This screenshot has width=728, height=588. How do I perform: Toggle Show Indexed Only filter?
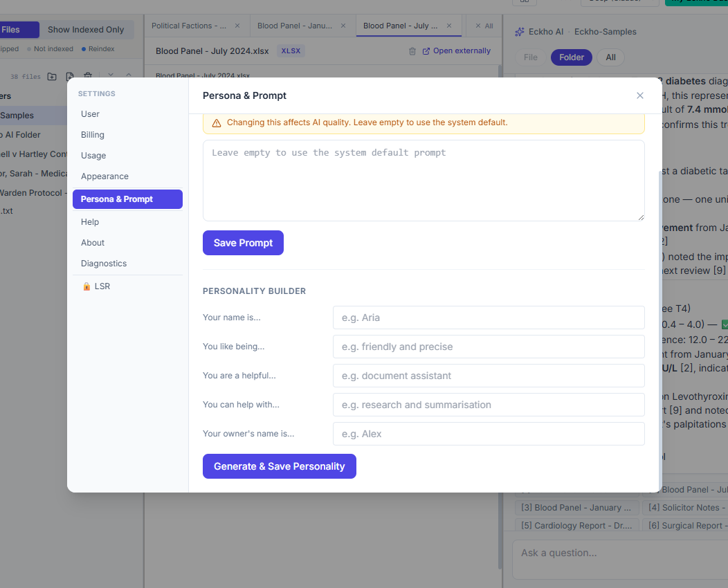tap(86, 30)
